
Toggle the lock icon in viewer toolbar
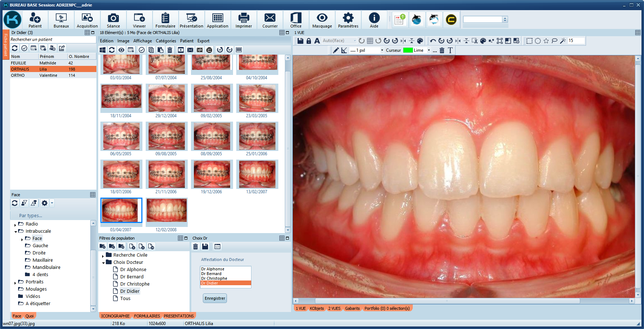[309, 41]
